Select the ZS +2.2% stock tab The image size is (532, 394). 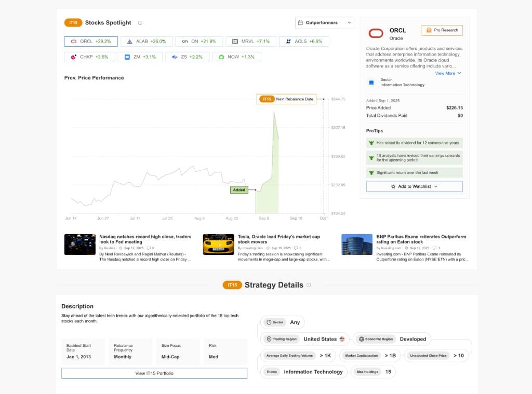[x=187, y=57]
